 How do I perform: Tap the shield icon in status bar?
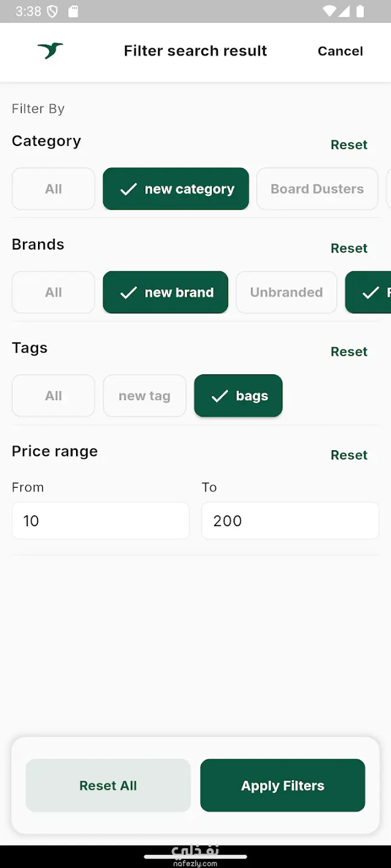[x=52, y=11]
